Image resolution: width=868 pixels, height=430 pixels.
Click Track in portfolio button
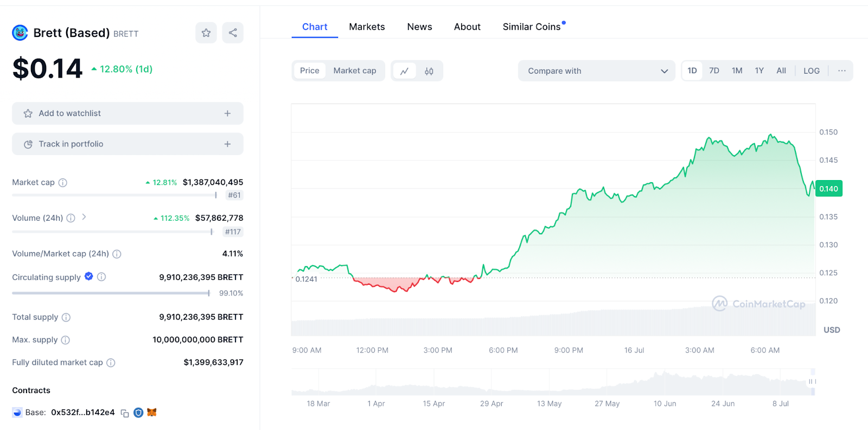[127, 144]
